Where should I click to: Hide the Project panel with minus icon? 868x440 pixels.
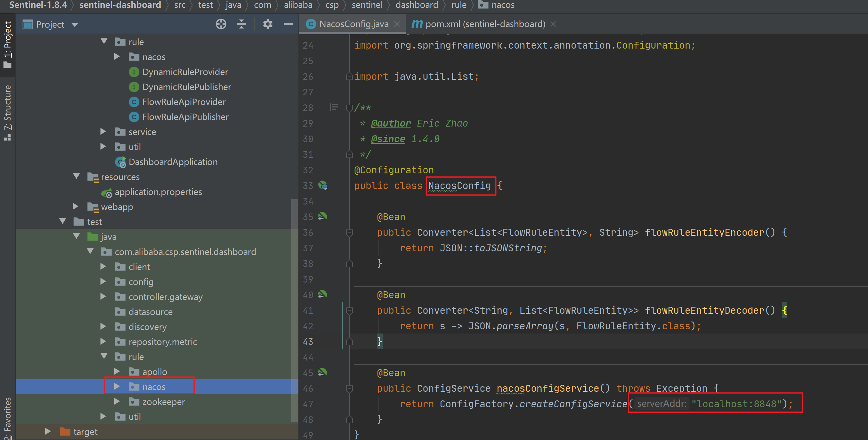[x=288, y=24]
